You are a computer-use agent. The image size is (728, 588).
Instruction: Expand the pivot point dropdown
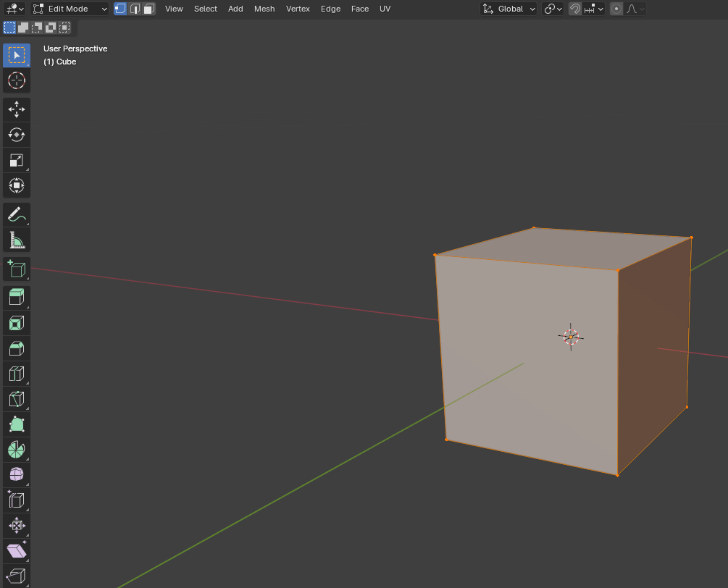[x=553, y=9]
